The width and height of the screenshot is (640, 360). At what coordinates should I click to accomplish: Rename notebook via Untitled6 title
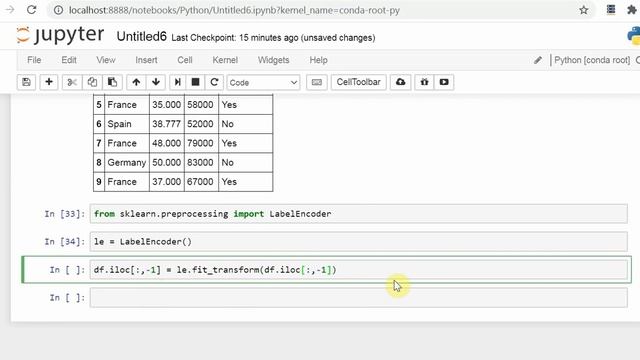[x=142, y=37]
